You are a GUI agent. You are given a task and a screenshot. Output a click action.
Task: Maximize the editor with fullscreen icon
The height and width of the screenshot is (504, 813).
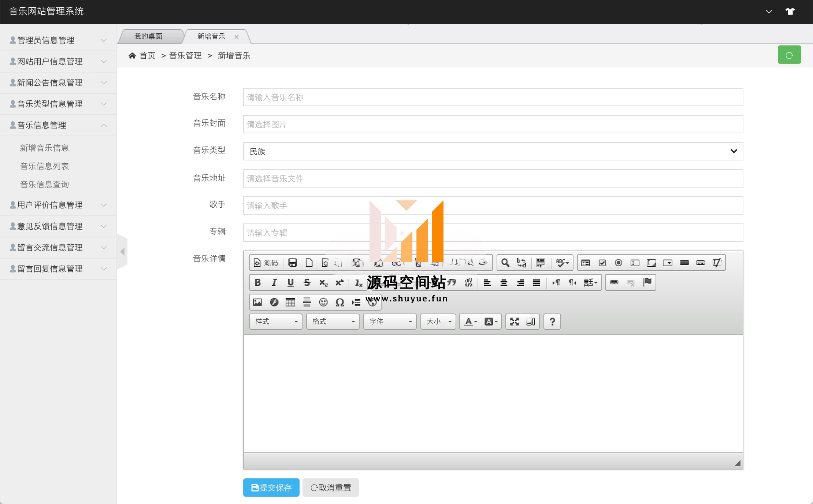514,322
